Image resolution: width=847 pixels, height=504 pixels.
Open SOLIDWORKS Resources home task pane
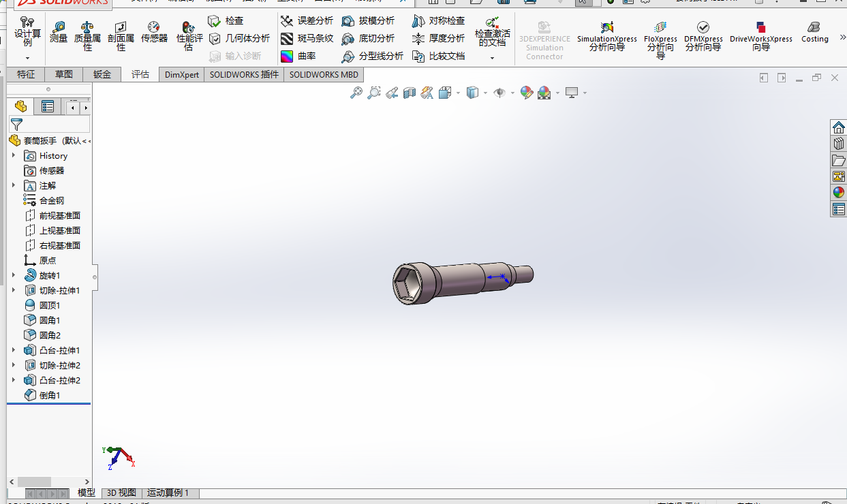click(839, 127)
